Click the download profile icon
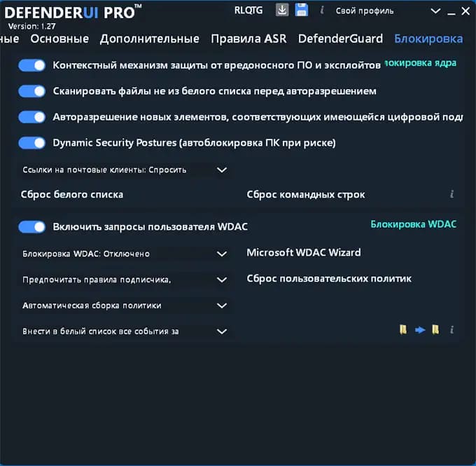The width and height of the screenshot is (476, 466). click(x=282, y=10)
